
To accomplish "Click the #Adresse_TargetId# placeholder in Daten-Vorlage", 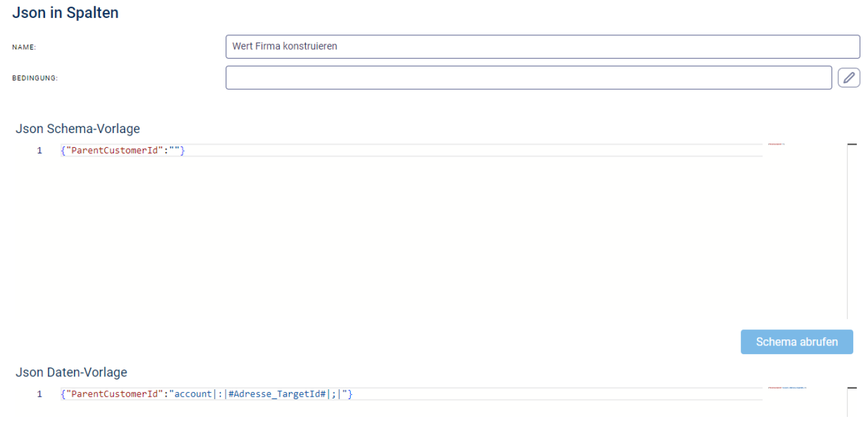I will [276, 394].
